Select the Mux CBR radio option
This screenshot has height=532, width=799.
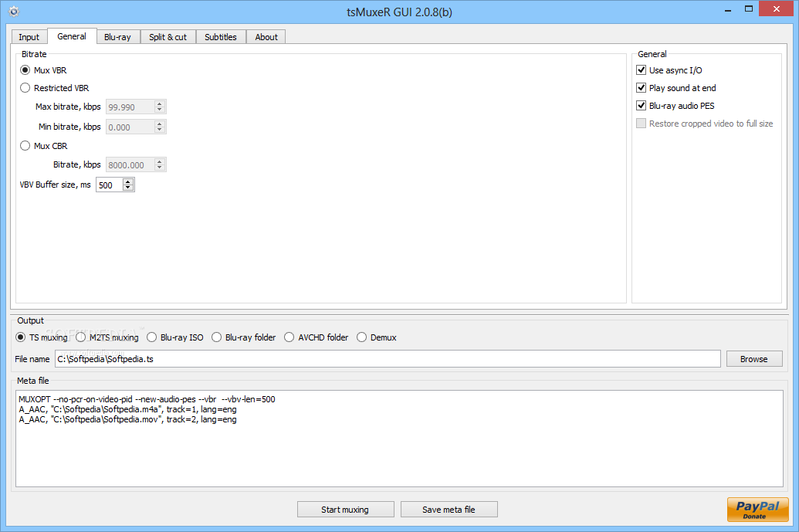pyautogui.click(x=44, y=146)
